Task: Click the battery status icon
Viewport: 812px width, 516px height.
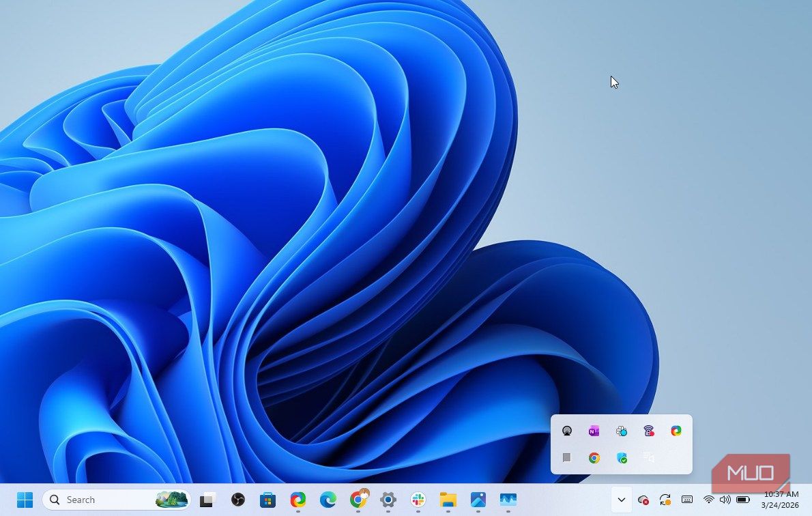Action: 743,500
